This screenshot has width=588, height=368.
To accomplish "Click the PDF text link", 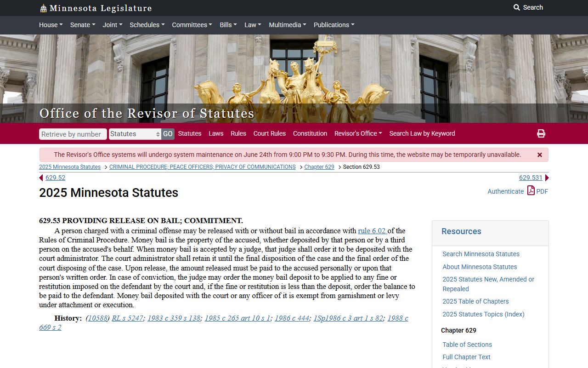I will tap(542, 191).
